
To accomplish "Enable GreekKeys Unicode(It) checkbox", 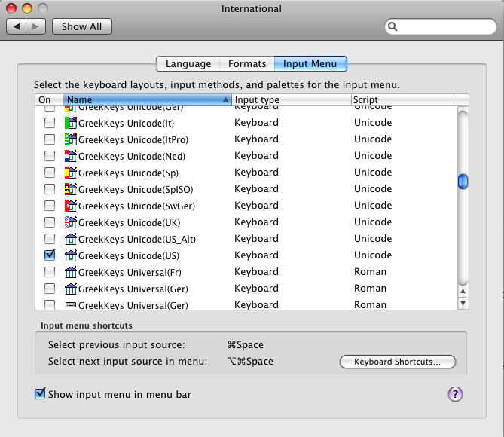I will point(50,123).
